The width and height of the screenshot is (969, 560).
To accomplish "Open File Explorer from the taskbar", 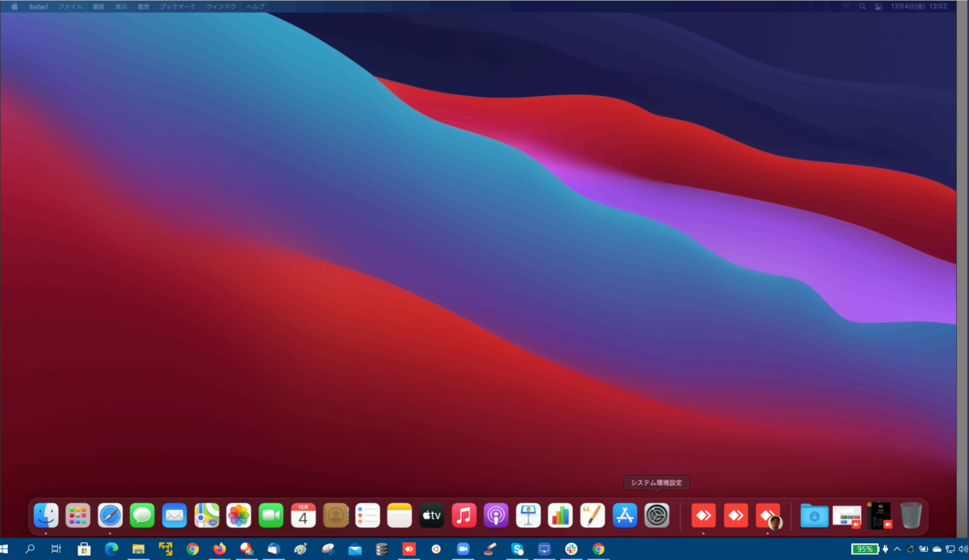I will tap(138, 550).
